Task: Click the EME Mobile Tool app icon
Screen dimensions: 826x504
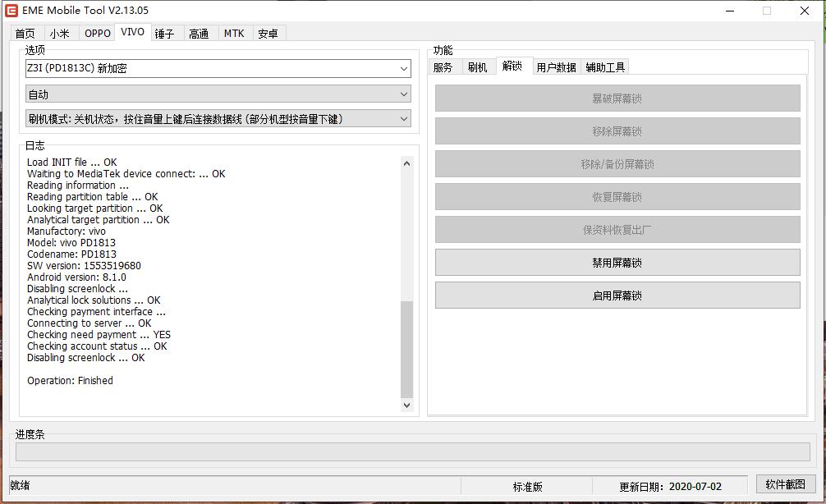Action: [x=11, y=10]
